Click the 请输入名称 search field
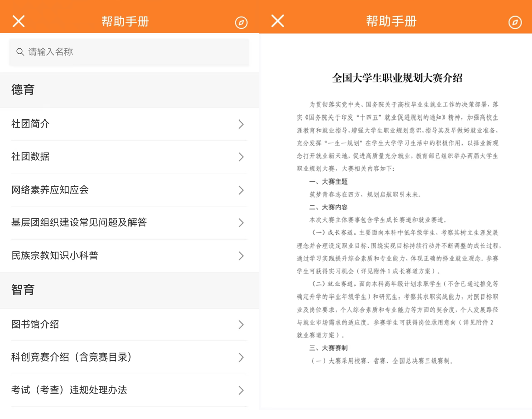 (x=136, y=52)
